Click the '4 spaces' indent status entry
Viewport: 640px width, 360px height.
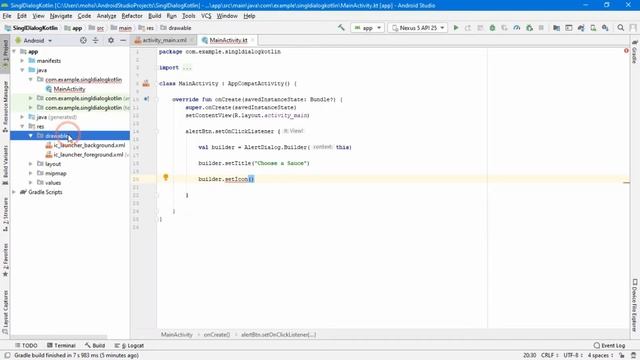click(600, 356)
